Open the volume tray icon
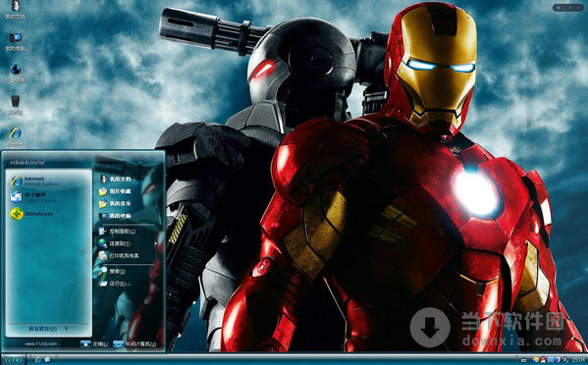588x365 pixels. (x=564, y=360)
